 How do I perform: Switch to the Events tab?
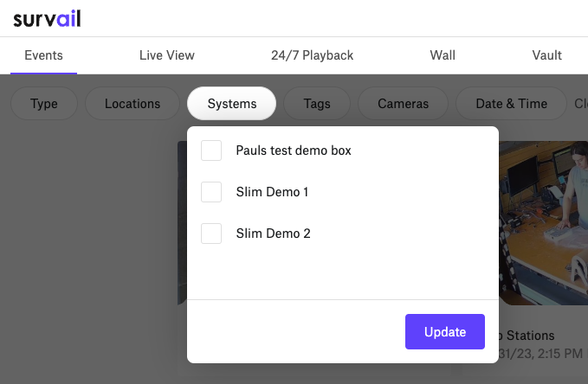pos(43,55)
